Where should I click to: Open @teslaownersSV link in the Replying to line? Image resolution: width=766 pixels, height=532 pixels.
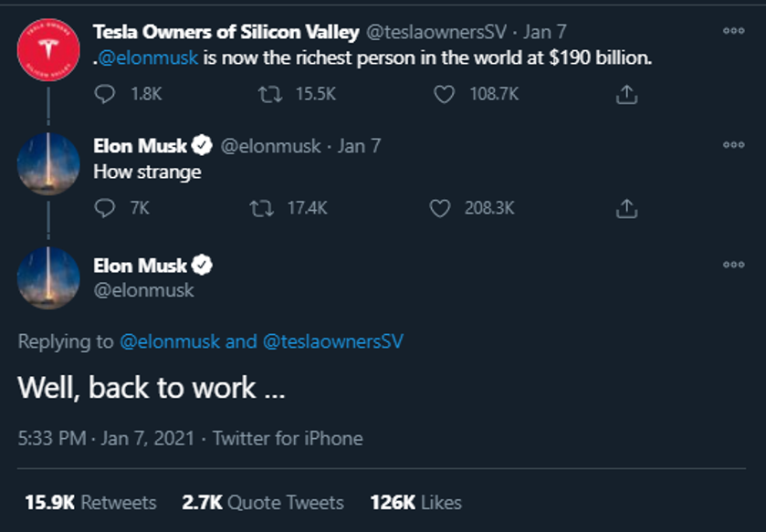coord(332,342)
